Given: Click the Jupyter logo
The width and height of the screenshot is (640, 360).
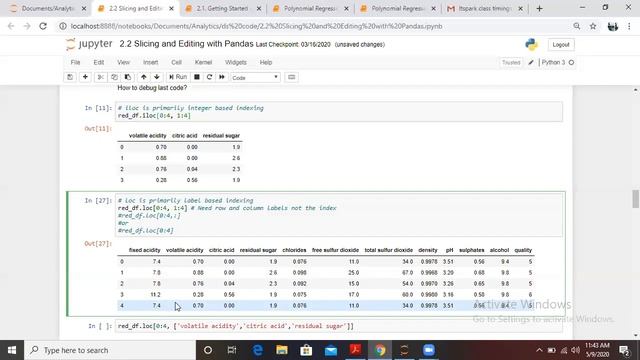Looking at the screenshot, I should [89, 44].
